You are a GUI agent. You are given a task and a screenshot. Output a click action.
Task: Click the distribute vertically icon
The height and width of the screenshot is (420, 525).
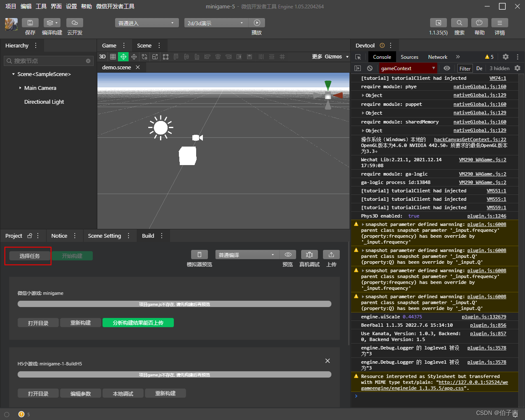click(x=272, y=57)
